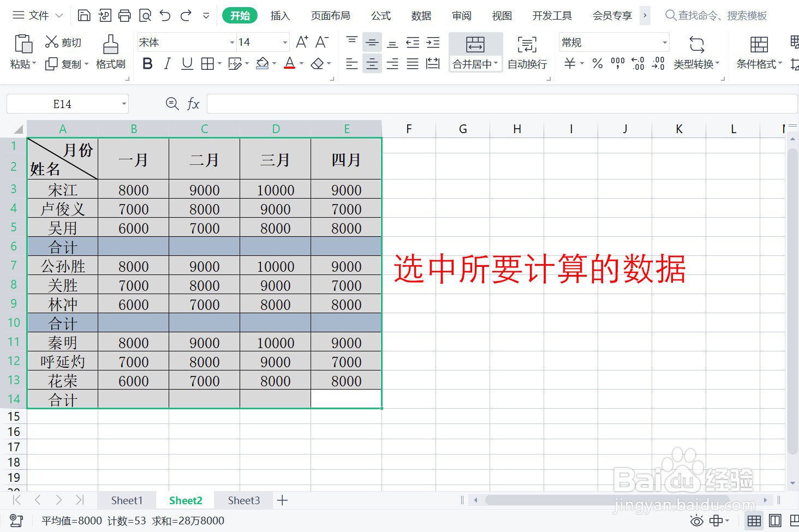Image resolution: width=799 pixels, height=532 pixels.
Task: Add a new sheet with plus button
Action: tap(282, 500)
